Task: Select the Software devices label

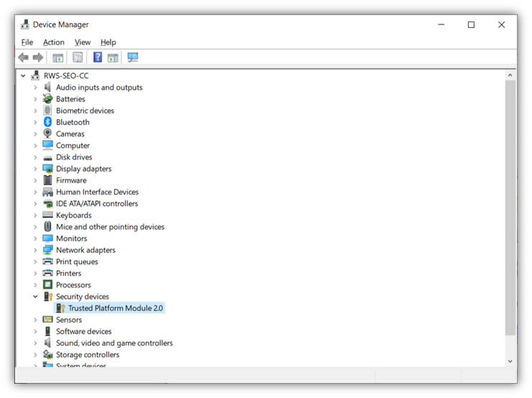Action: click(84, 331)
